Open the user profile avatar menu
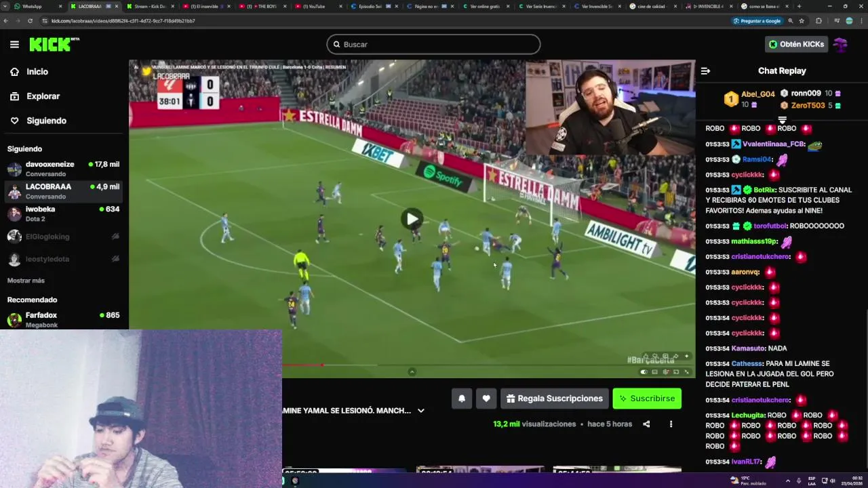 tap(841, 44)
